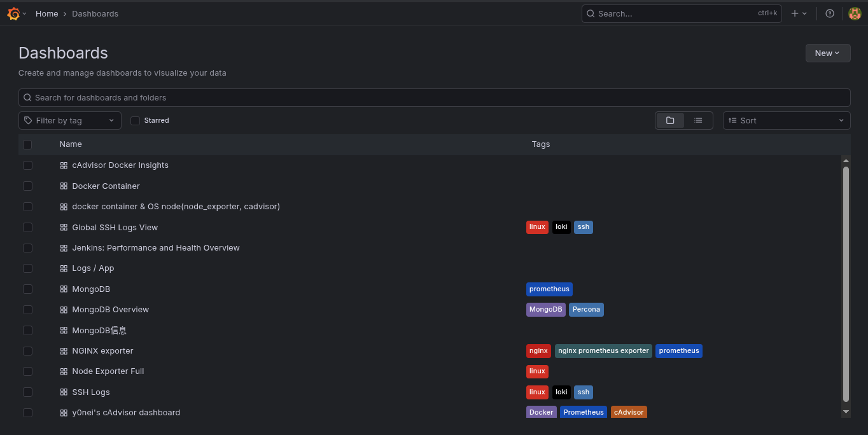Switch to folder view using the folder icon

(x=670, y=120)
